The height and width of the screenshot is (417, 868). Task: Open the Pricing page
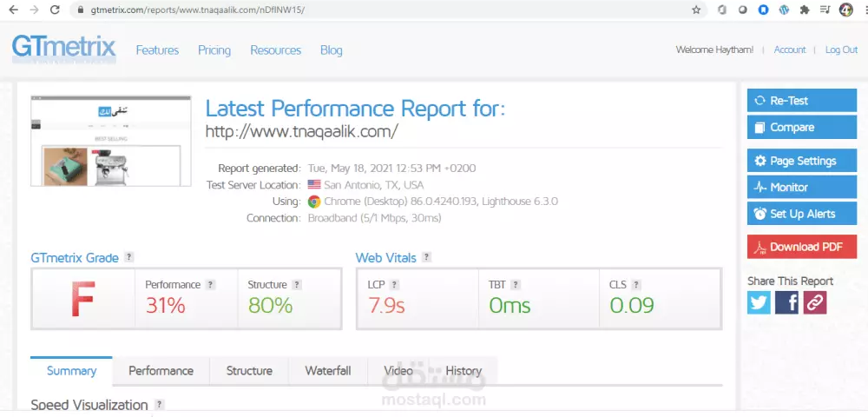point(214,50)
